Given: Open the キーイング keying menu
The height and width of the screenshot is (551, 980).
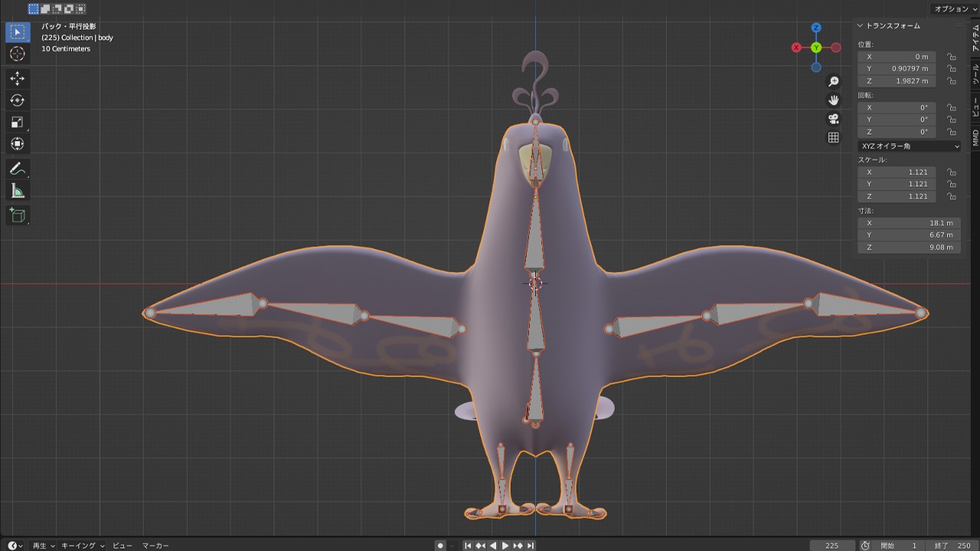Looking at the screenshot, I should coord(83,546).
